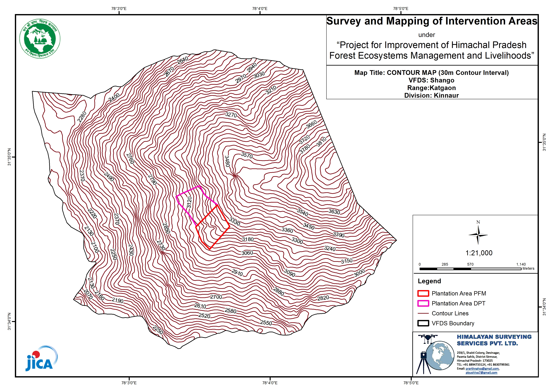Screen dimensions: 555x392
Task: Click the 2280 contour label
Action: point(82,117)
